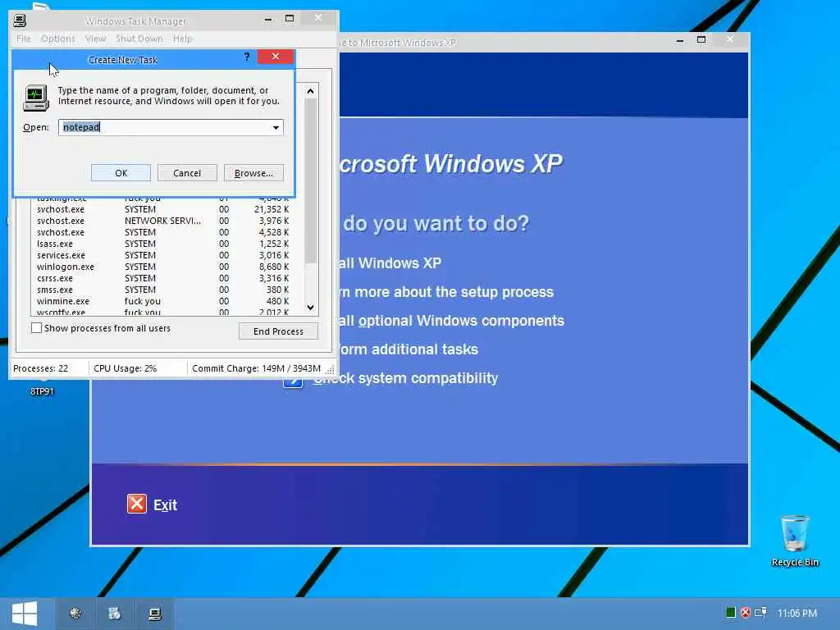Click the red security alert tray icon
840x630 pixels.
pyautogui.click(x=745, y=612)
